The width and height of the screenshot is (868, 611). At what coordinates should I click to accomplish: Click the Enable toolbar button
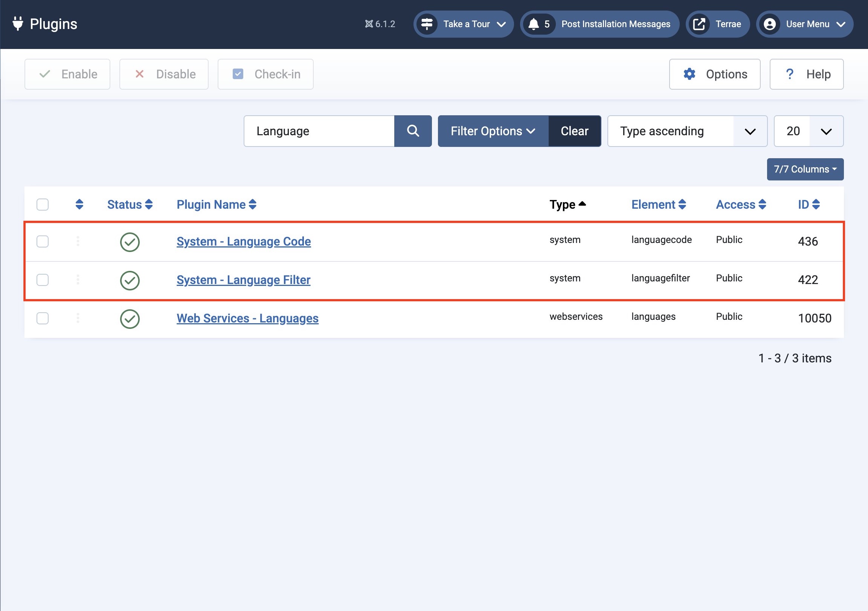(x=67, y=74)
